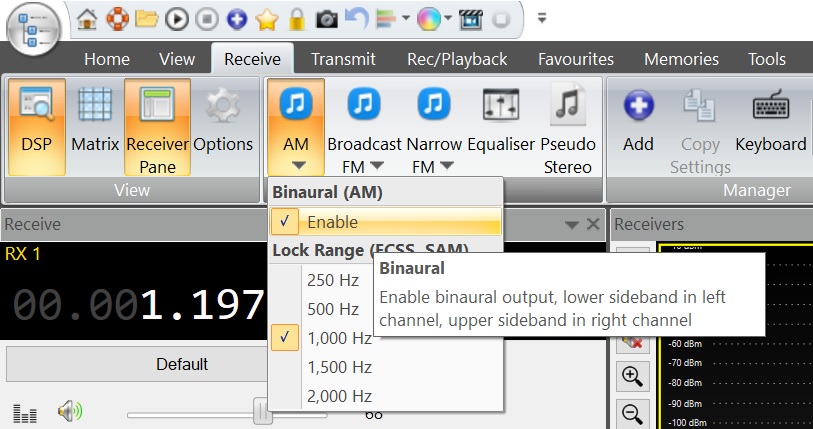This screenshot has height=429, width=813.
Task: Zoom in using the magnifier plus icon
Action: point(631,376)
